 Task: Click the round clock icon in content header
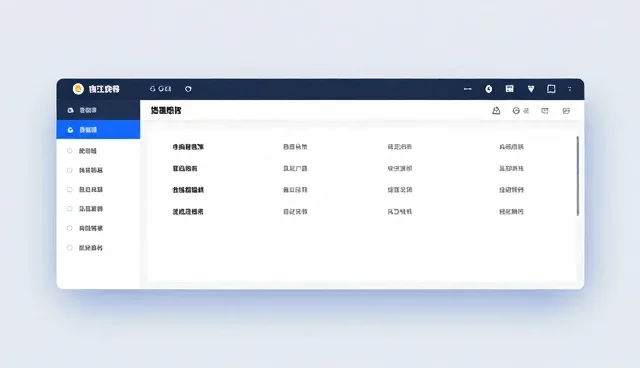tap(516, 111)
